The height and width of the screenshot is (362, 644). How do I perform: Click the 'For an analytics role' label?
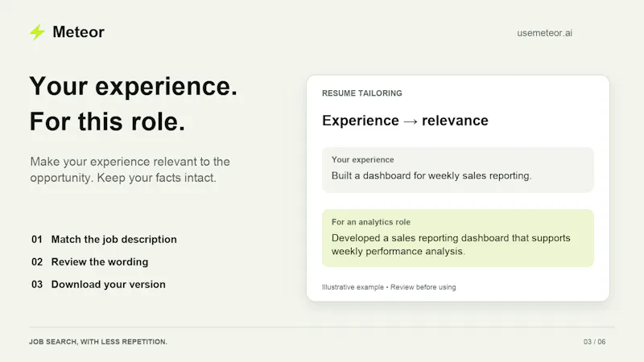pyautogui.click(x=371, y=222)
